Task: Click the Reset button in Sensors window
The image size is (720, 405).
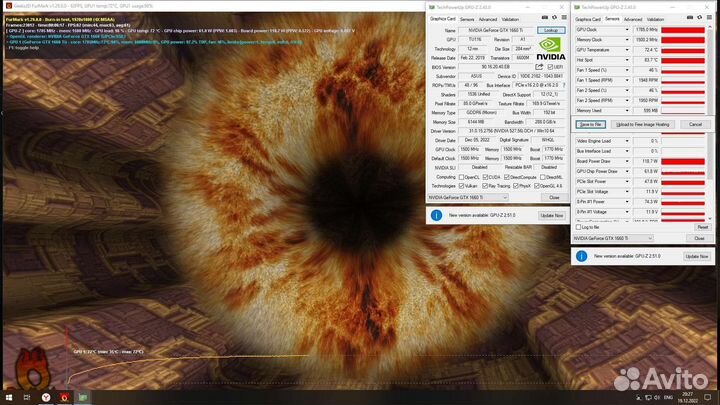Action: point(702,227)
